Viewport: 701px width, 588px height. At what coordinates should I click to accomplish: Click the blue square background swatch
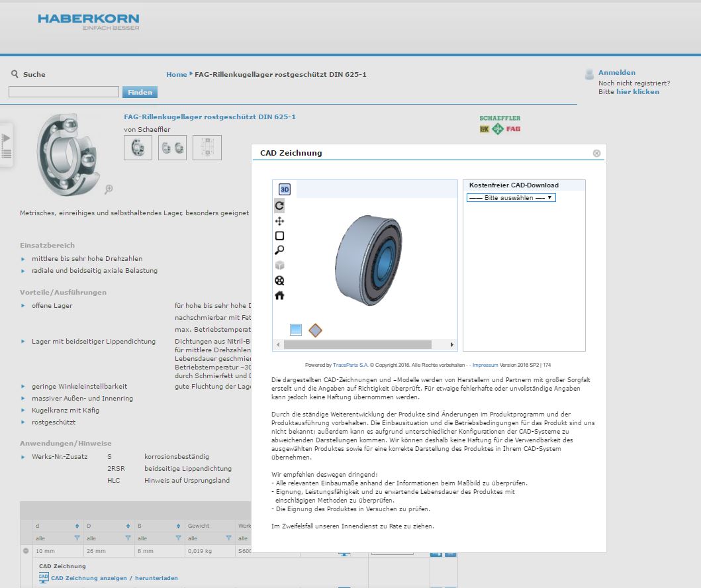click(296, 330)
